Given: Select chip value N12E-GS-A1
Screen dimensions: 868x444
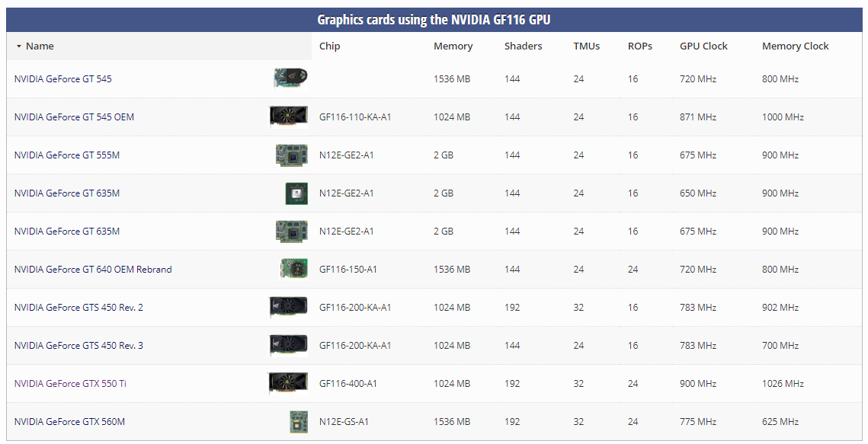Looking at the screenshot, I should coord(343,423).
